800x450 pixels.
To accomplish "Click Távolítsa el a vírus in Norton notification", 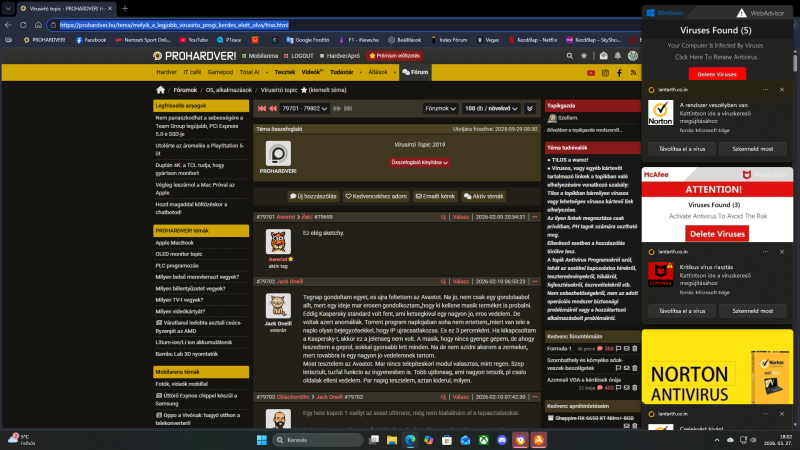I will (682, 149).
